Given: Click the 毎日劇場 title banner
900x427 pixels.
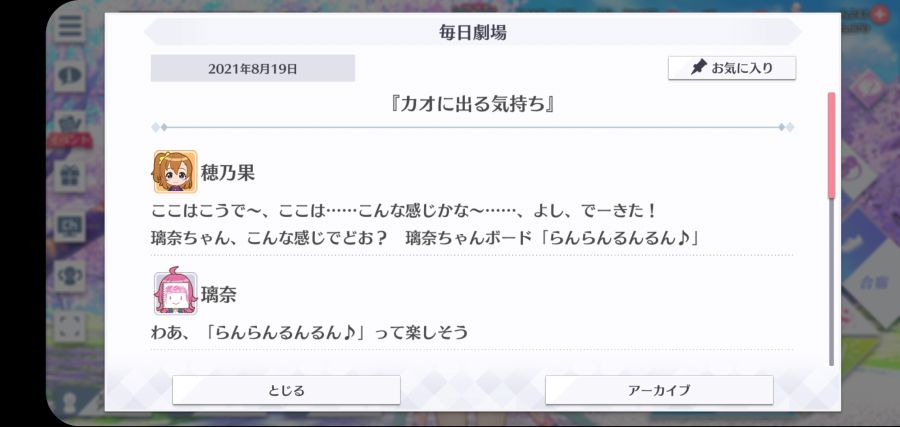Looking at the screenshot, I should pyautogui.click(x=473, y=32).
